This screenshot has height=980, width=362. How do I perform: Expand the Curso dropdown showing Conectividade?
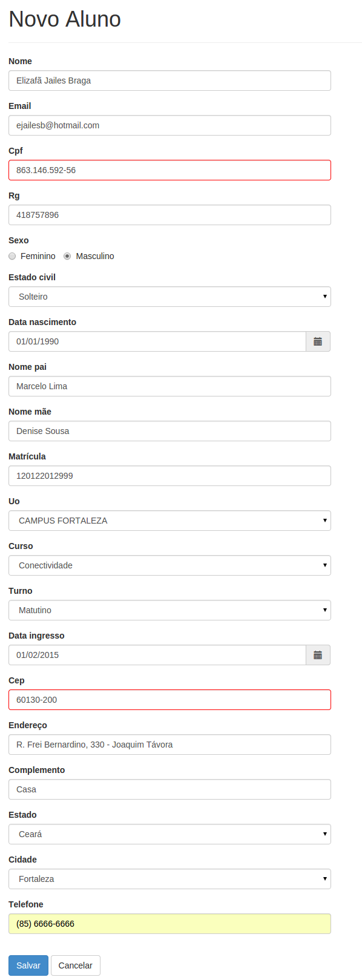169,565
